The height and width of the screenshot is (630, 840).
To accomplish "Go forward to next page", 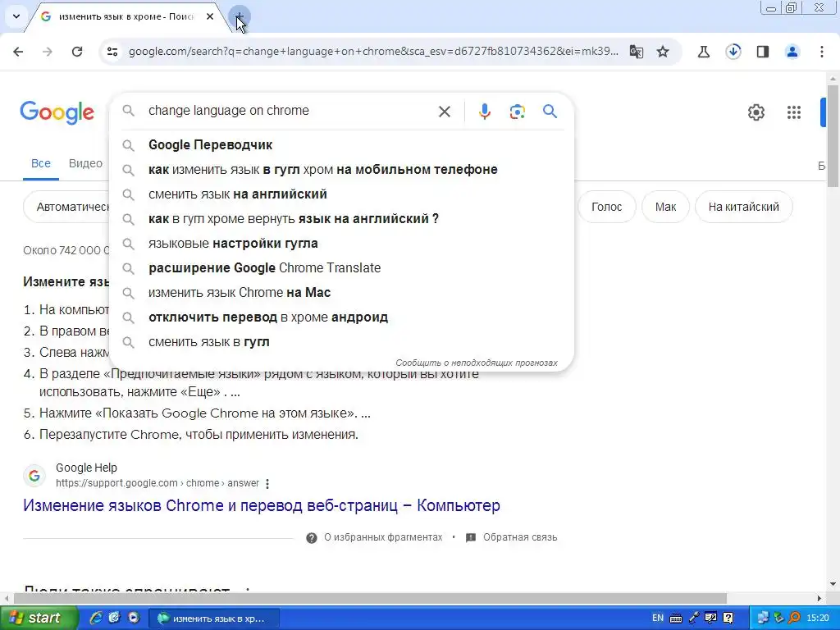I will click(x=48, y=52).
